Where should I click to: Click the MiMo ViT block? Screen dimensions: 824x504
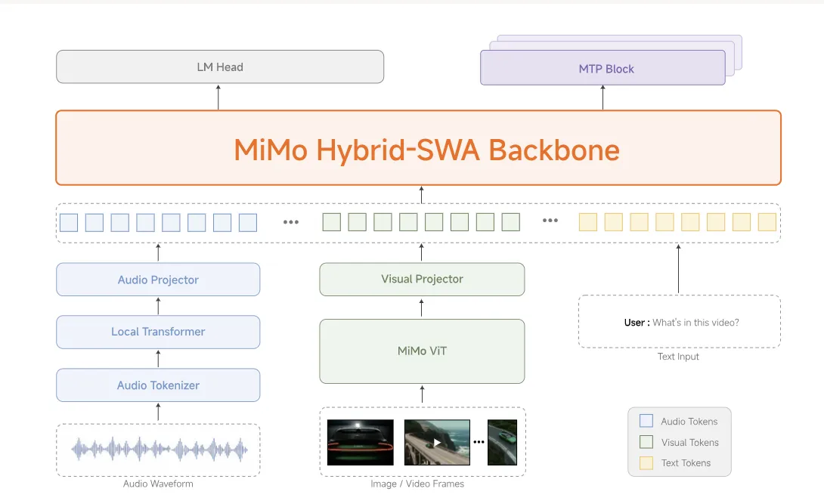tap(422, 351)
